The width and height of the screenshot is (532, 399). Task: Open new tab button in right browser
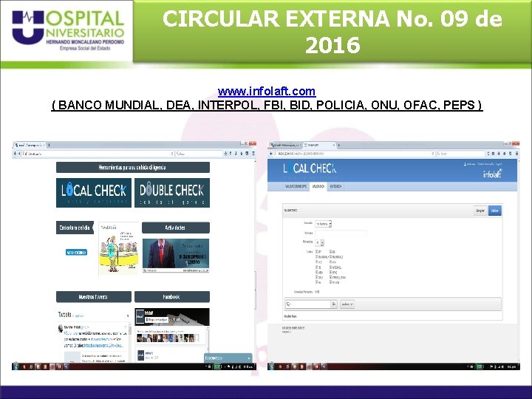coord(338,146)
